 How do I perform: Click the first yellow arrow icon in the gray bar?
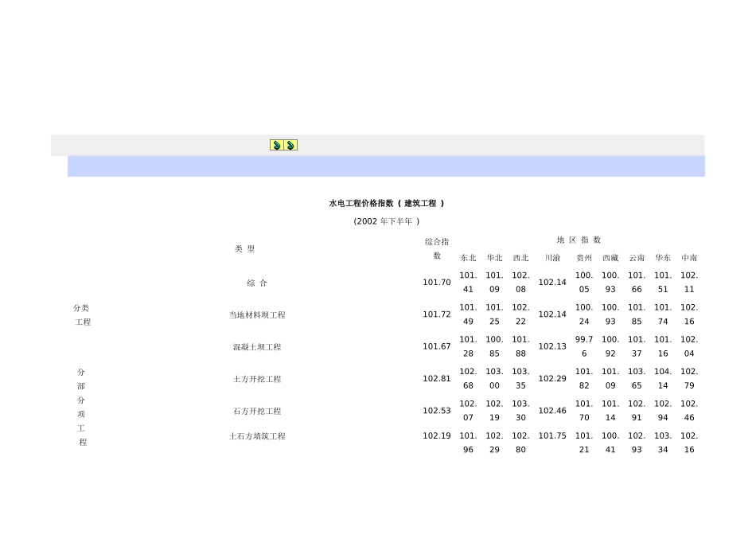tap(277, 145)
